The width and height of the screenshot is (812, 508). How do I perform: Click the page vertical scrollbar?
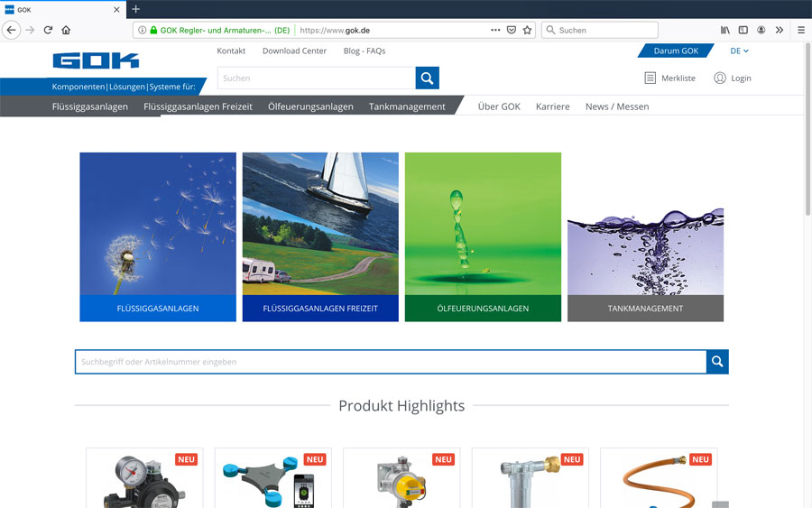pyautogui.click(x=807, y=129)
